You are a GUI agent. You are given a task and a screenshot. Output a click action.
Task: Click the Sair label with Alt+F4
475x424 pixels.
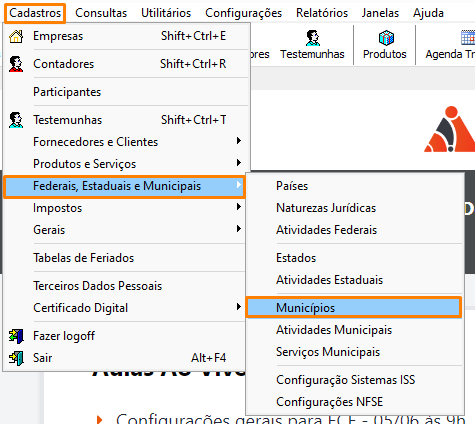(43, 358)
